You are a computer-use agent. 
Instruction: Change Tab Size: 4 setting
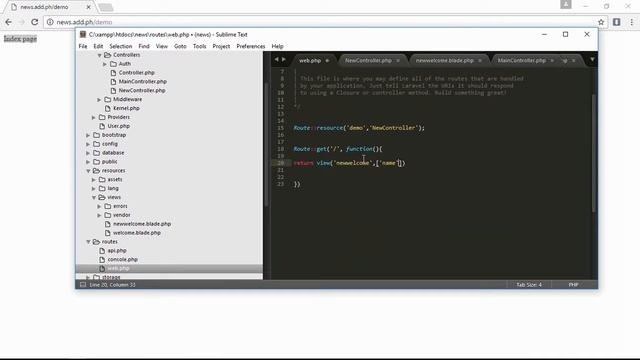pos(529,284)
